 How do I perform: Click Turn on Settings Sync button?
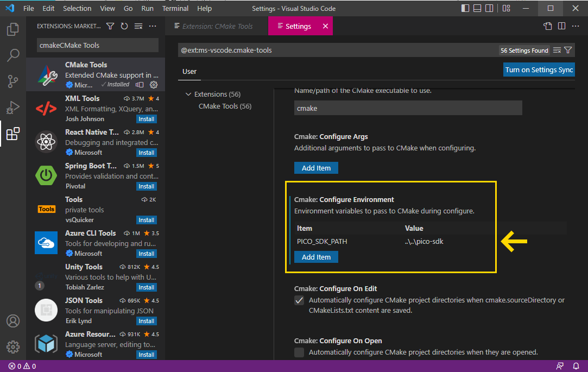click(x=539, y=70)
